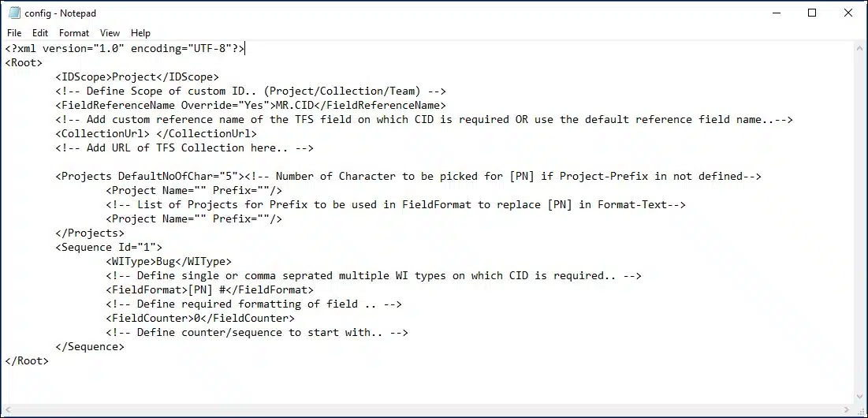Click the vertical scrollbar track
The image size is (868, 418).
pos(859,221)
